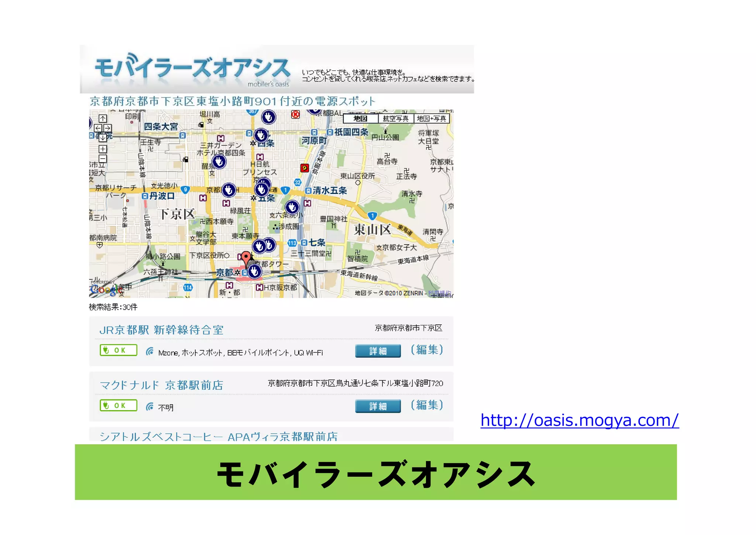Click the Mzone, ホットスポット wifi list text
This screenshot has height=535, width=756.
click(241, 353)
